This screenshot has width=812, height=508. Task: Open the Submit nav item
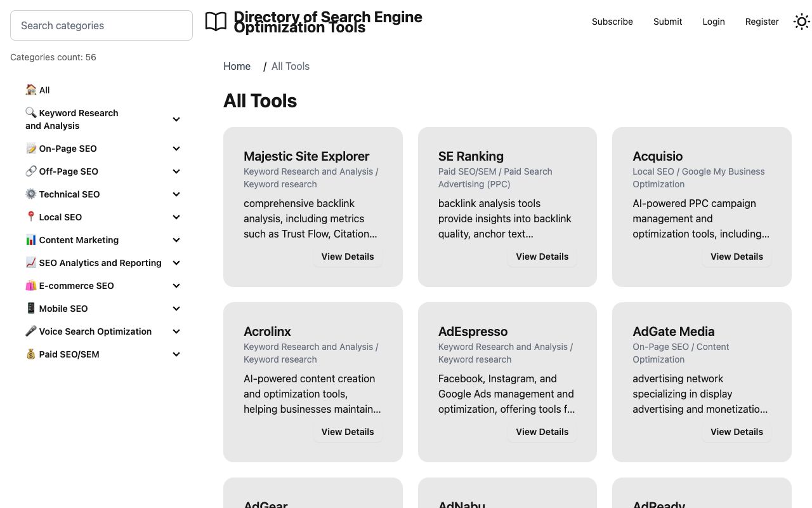tap(667, 22)
